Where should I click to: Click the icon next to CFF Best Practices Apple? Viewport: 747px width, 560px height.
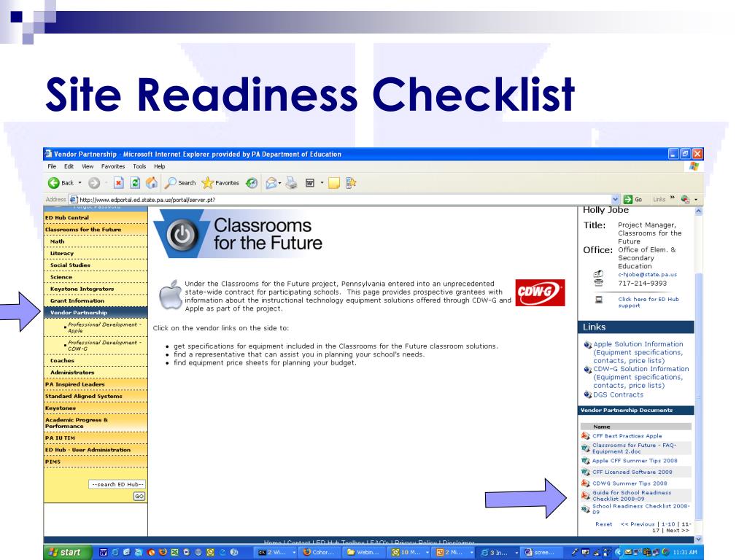(x=586, y=436)
